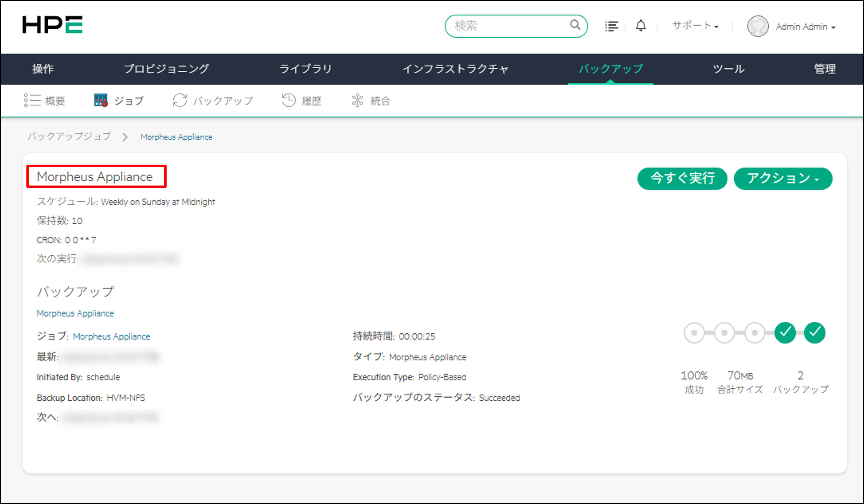Image resolution: width=864 pixels, height=504 pixels.
Task: Click the ジョブ jobs icon
Action: 101,100
